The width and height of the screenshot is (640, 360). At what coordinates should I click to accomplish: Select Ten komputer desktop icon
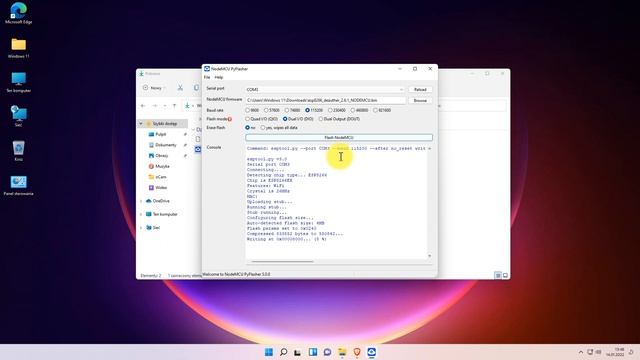18,82
